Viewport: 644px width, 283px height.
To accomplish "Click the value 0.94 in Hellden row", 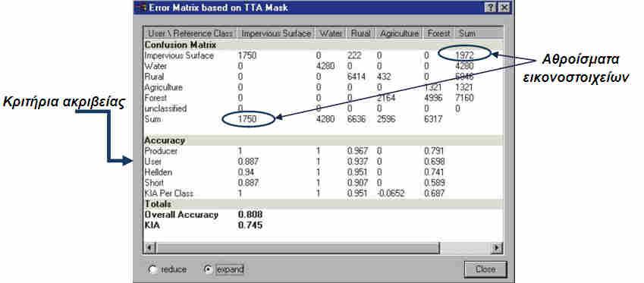I will [x=247, y=172].
